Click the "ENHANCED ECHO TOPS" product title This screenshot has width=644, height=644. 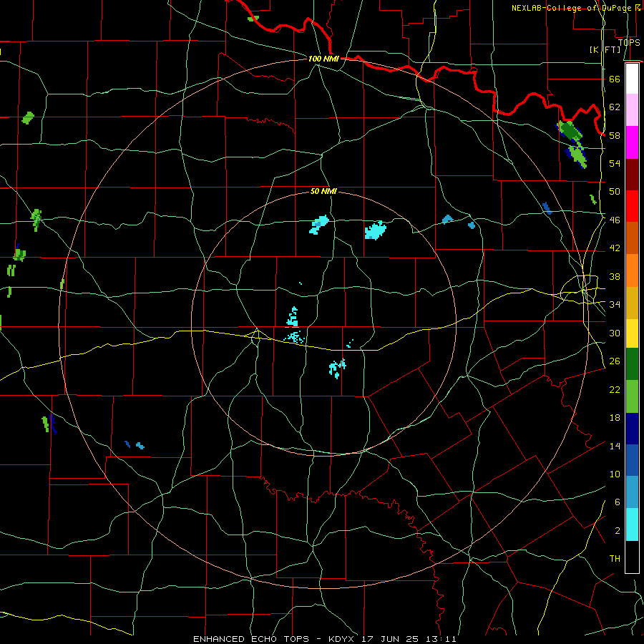pyautogui.click(x=251, y=639)
